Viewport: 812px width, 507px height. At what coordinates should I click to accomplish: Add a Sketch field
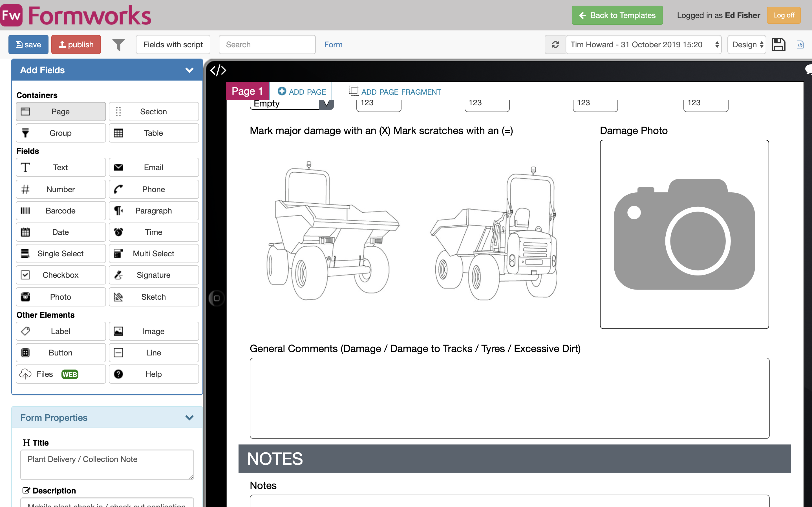(154, 297)
